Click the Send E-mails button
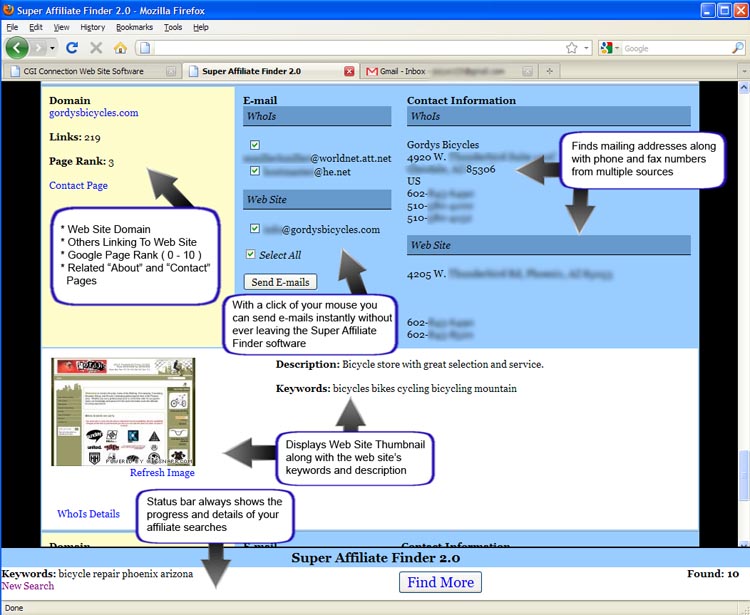 coord(280,282)
